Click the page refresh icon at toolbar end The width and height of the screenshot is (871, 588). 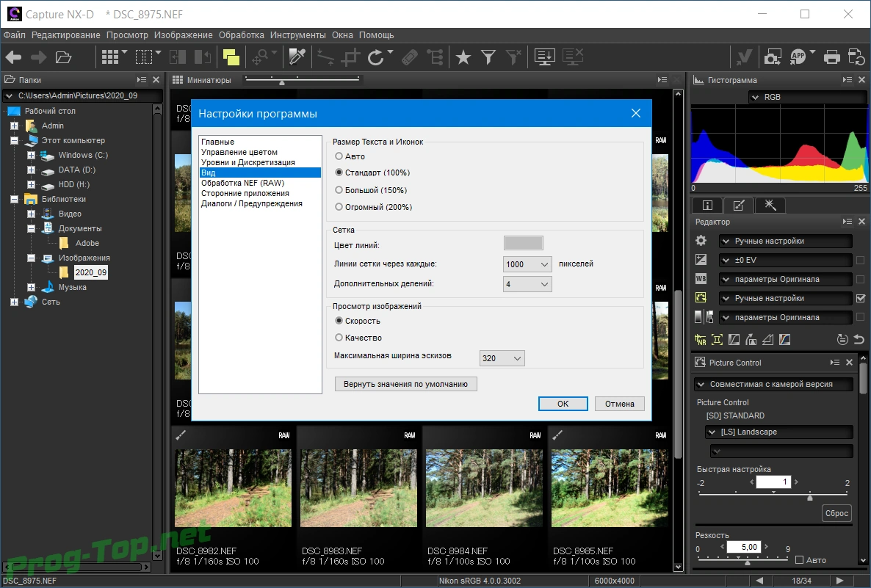pos(856,57)
